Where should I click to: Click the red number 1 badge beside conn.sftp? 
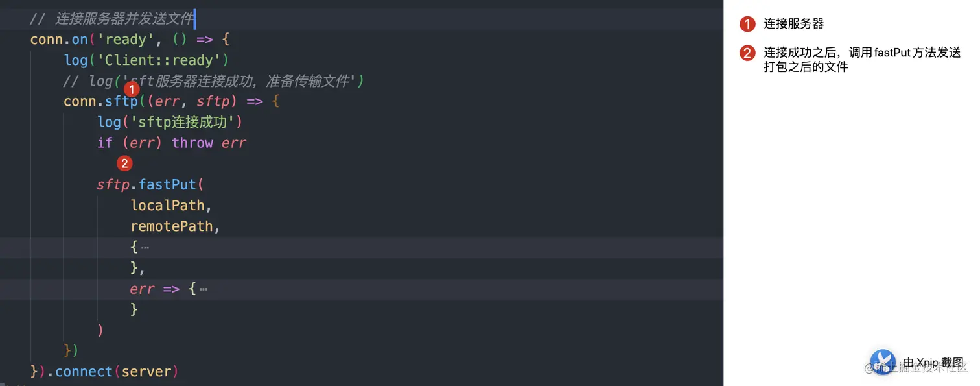132,90
